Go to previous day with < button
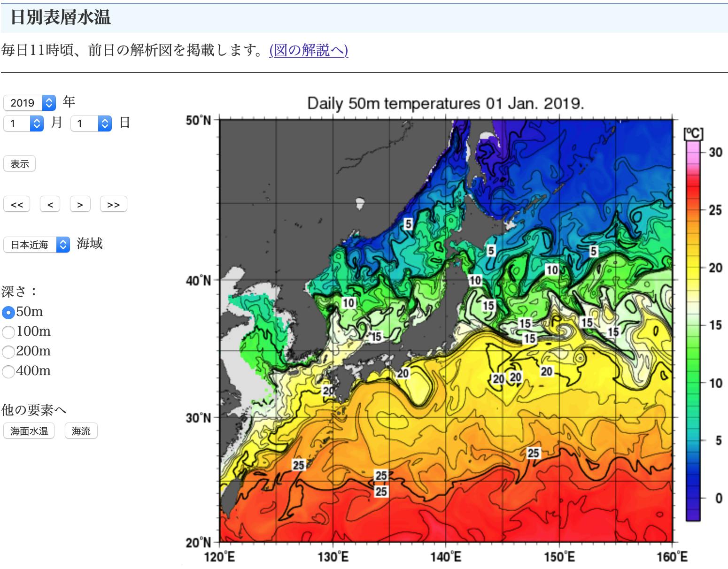 [x=50, y=205]
